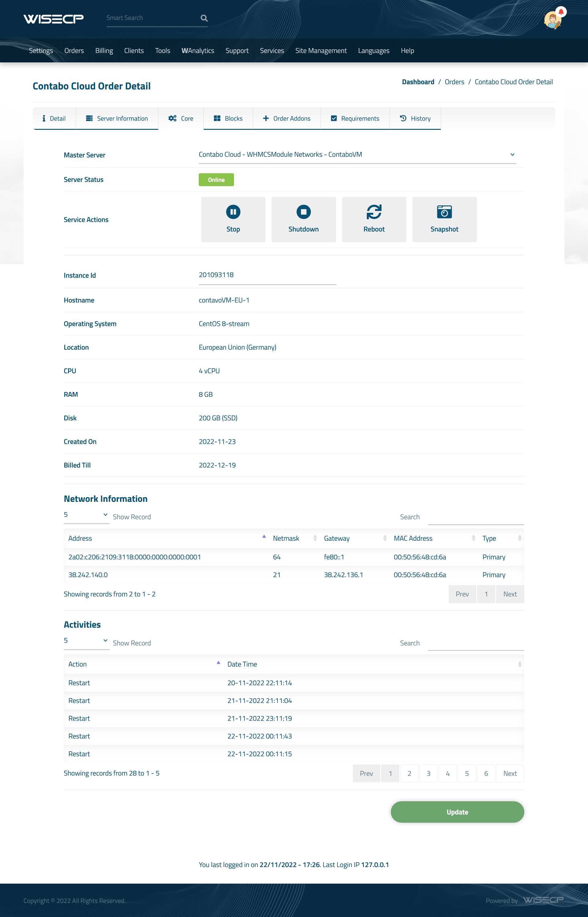Open the Support menu

(237, 51)
